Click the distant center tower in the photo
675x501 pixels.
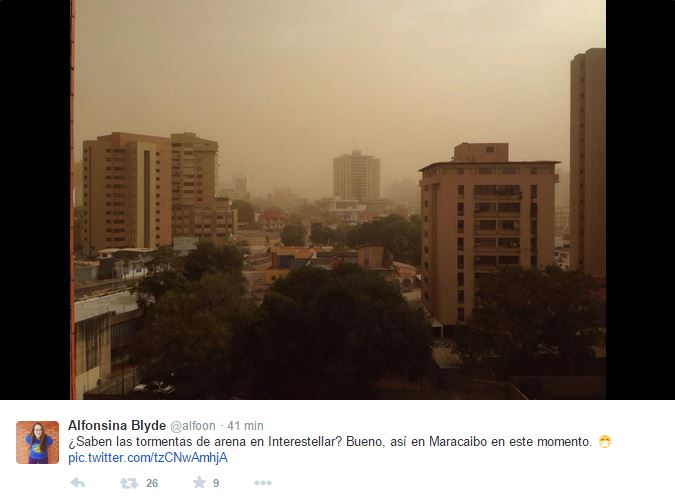356,176
